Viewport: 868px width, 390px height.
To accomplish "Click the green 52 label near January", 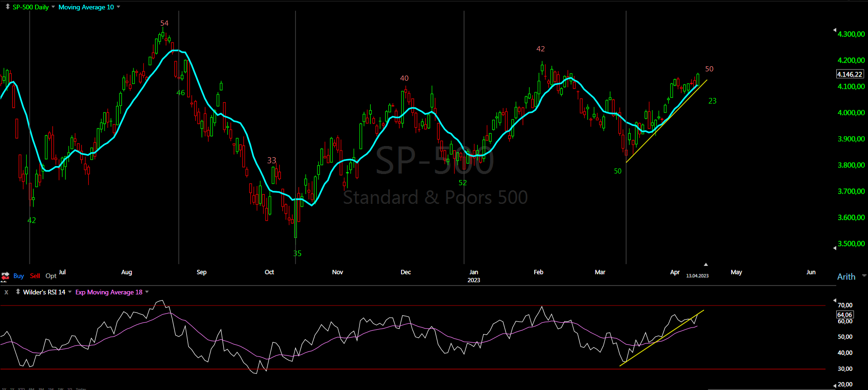I will click(463, 182).
